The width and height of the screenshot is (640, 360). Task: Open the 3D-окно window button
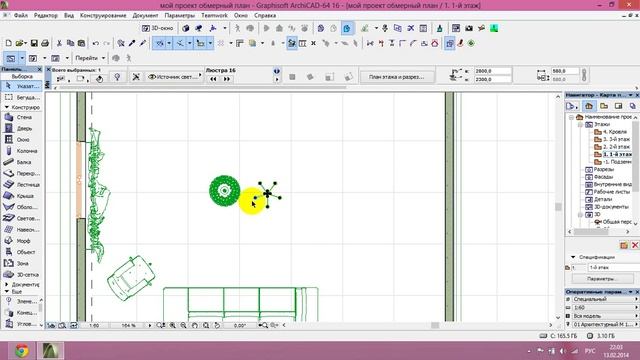click(158, 28)
